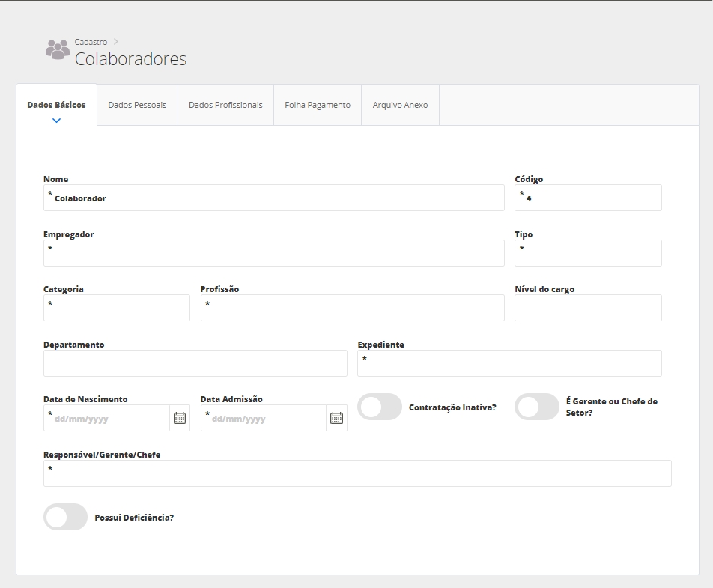Enable the É Gerente ou Chefe de Setor switch
Viewport: 713px width, 588px height.
(536, 407)
